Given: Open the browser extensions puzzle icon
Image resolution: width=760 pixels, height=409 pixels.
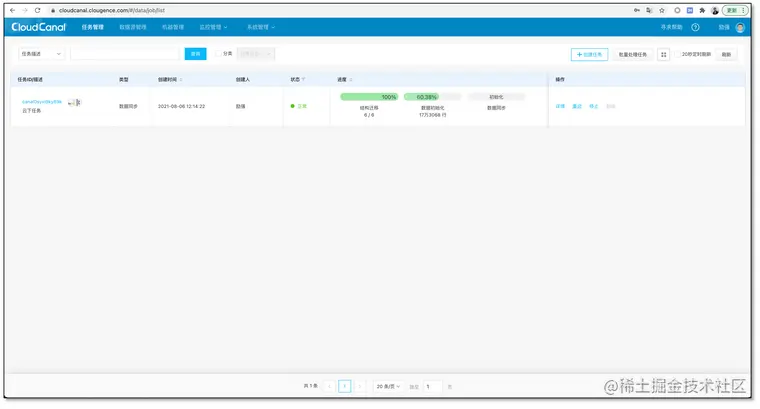Looking at the screenshot, I should click(x=702, y=10).
